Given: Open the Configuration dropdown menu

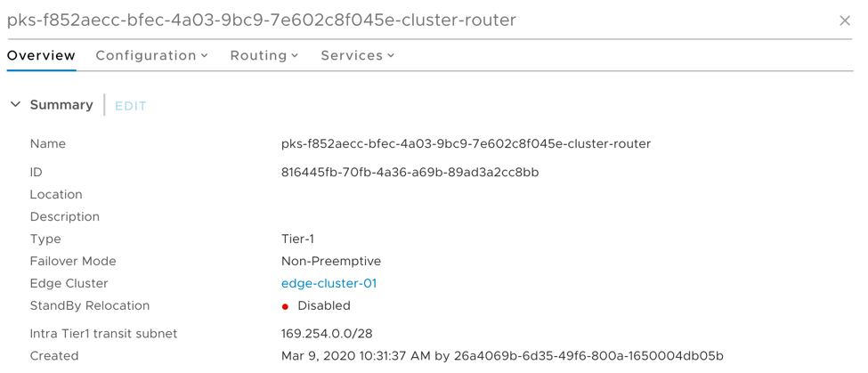Looking at the screenshot, I should [151, 55].
